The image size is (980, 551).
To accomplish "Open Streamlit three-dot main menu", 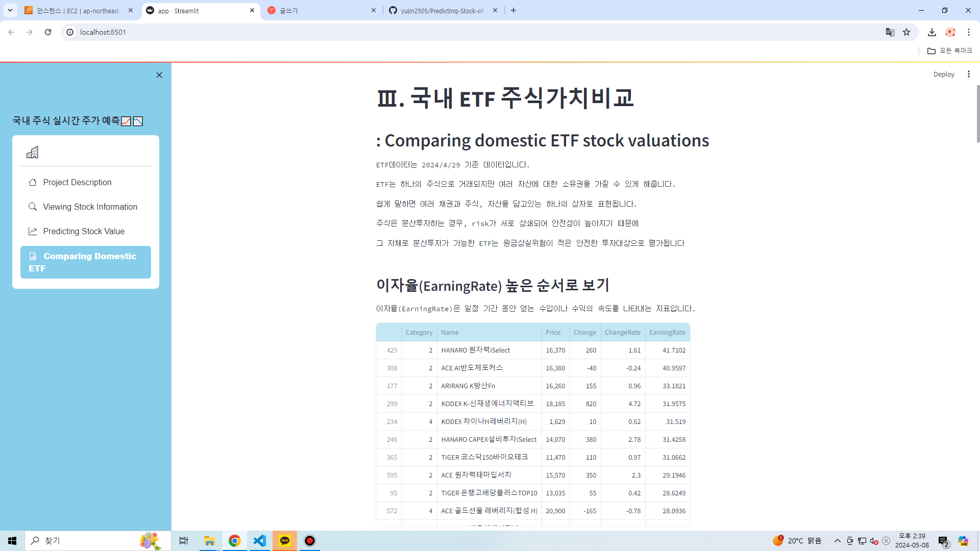I will click(968, 74).
